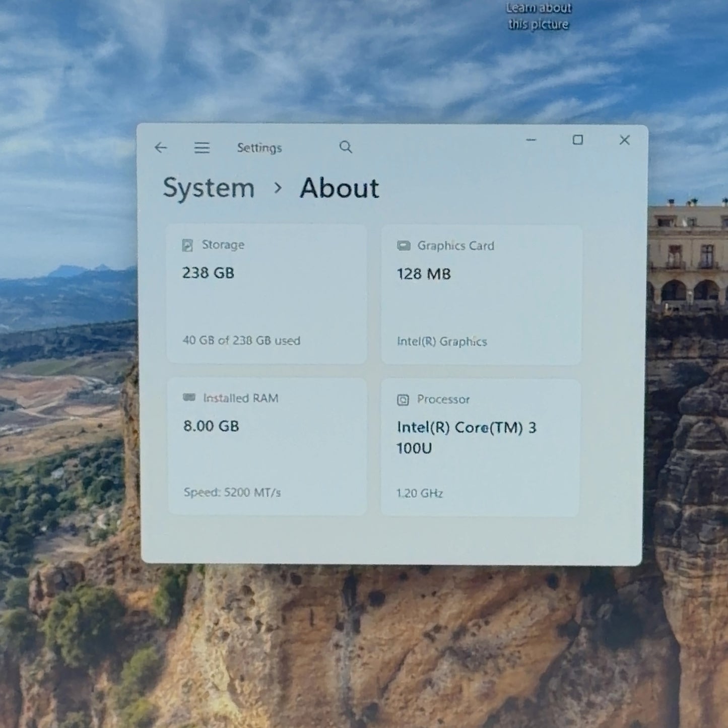Minimize the Settings window

(531, 140)
